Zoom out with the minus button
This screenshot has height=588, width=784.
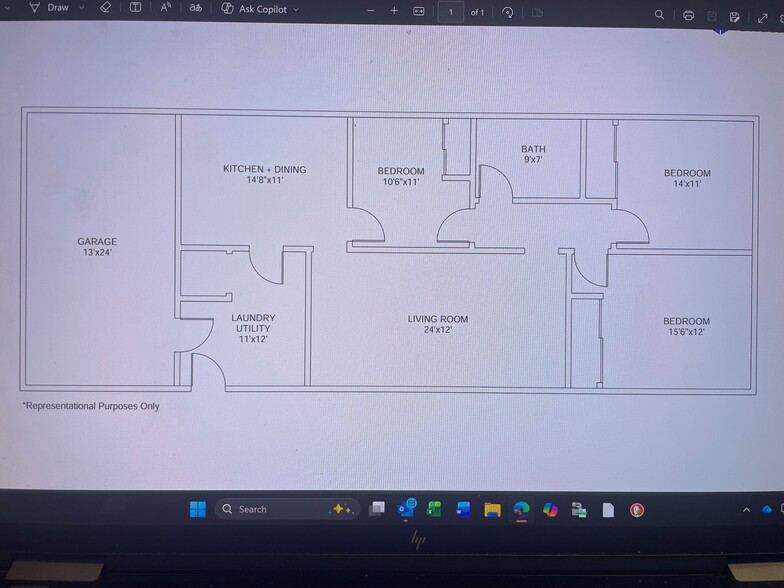pyautogui.click(x=371, y=11)
